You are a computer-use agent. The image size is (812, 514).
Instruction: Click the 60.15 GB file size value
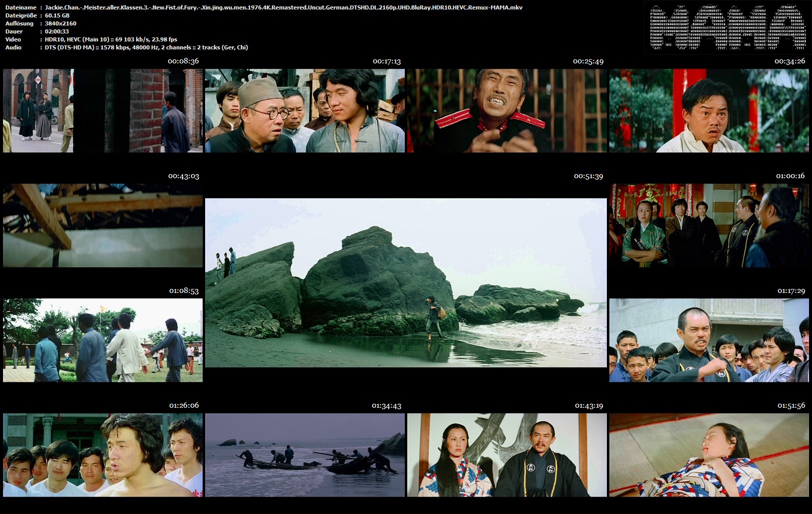click(57, 15)
